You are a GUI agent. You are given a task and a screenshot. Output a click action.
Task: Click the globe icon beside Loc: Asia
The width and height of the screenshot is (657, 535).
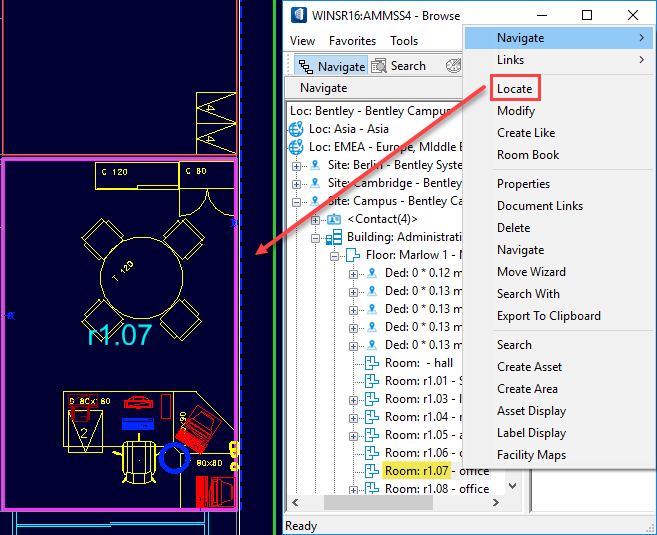click(x=296, y=129)
